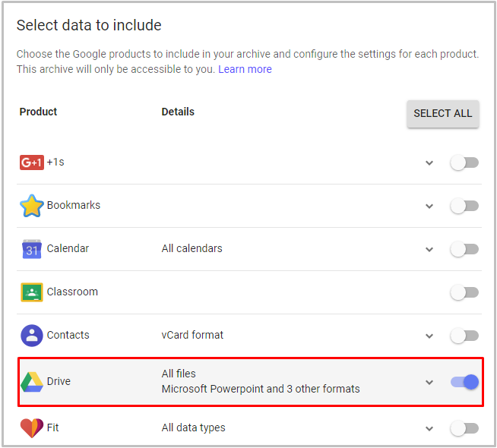
Task: Click the Classroom product icon
Action: click(x=32, y=292)
